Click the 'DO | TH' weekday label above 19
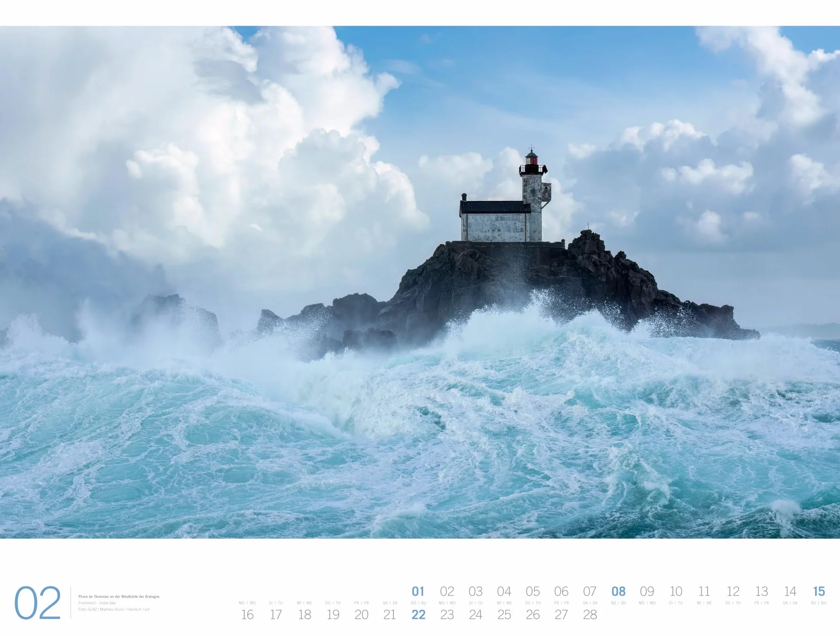The image size is (840, 636). point(333,603)
